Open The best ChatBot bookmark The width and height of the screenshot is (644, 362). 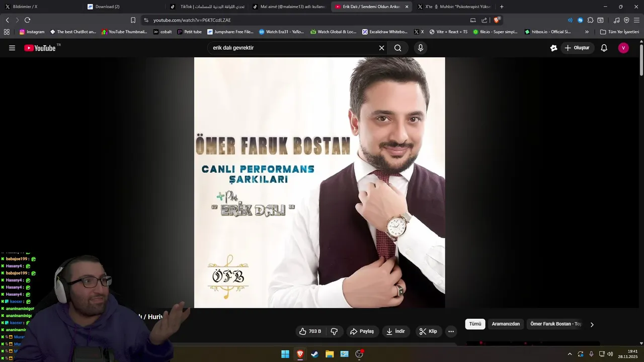click(73, 32)
